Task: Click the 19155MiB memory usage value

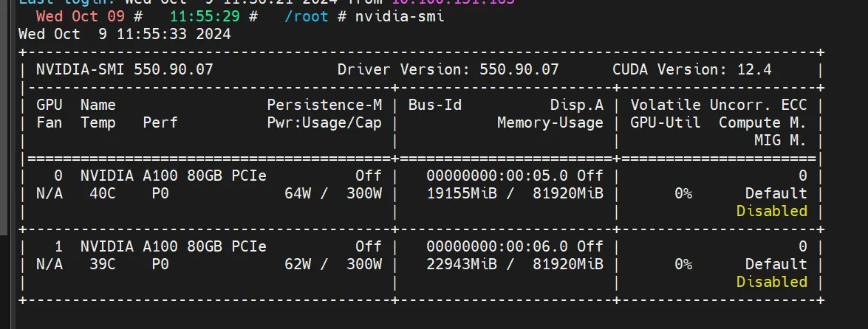Action: point(462,193)
